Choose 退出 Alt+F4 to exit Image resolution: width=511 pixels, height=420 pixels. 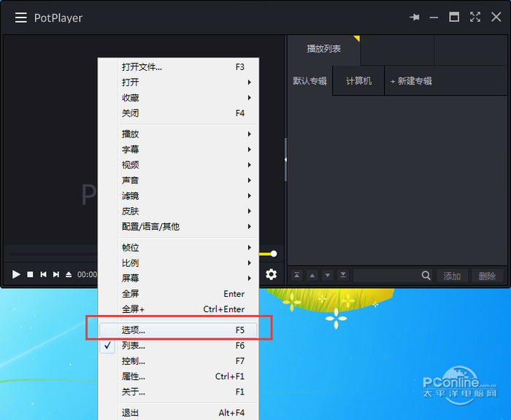click(178, 413)
